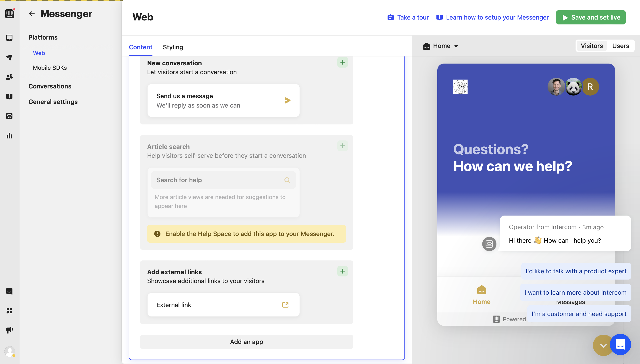Click the plus icon on Add external links
This screenshot has width=640, height=364.
coord(342,271)
